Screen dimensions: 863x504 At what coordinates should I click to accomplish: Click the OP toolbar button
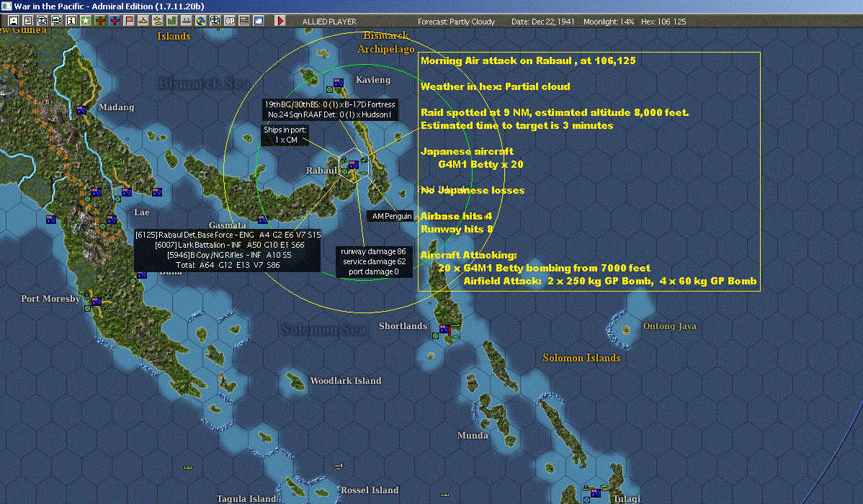pyautogui.click(x=230, y=21)
